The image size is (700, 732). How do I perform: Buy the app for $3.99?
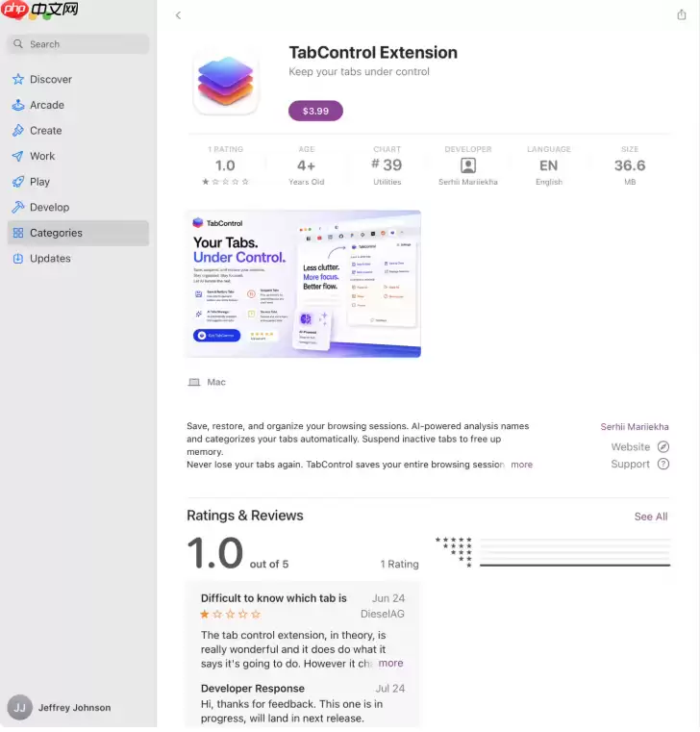(315, 112)
